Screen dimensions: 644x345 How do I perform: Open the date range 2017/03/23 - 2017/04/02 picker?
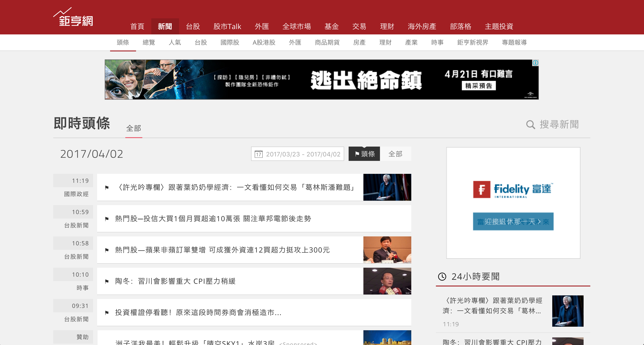(x=298, y=154)
